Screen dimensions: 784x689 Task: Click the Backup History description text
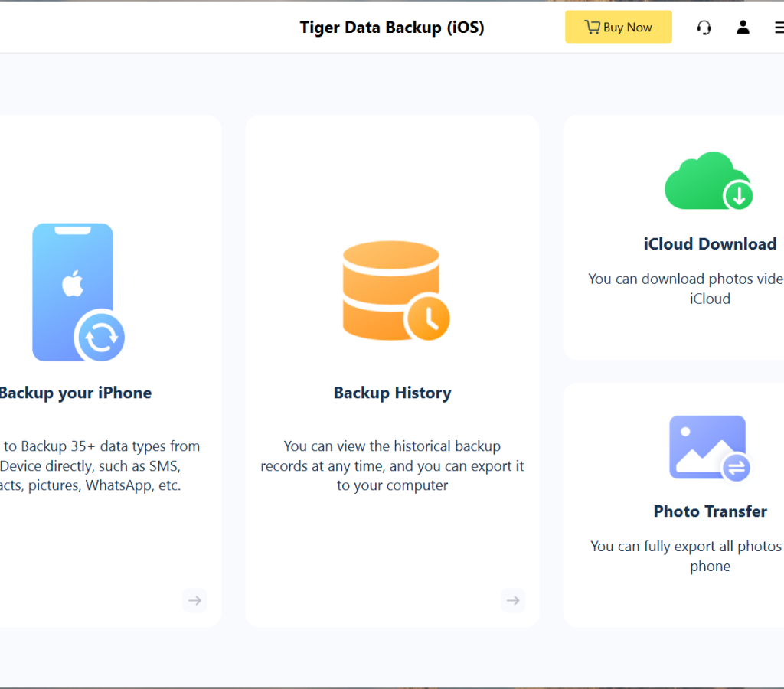[x=392, y=465]
